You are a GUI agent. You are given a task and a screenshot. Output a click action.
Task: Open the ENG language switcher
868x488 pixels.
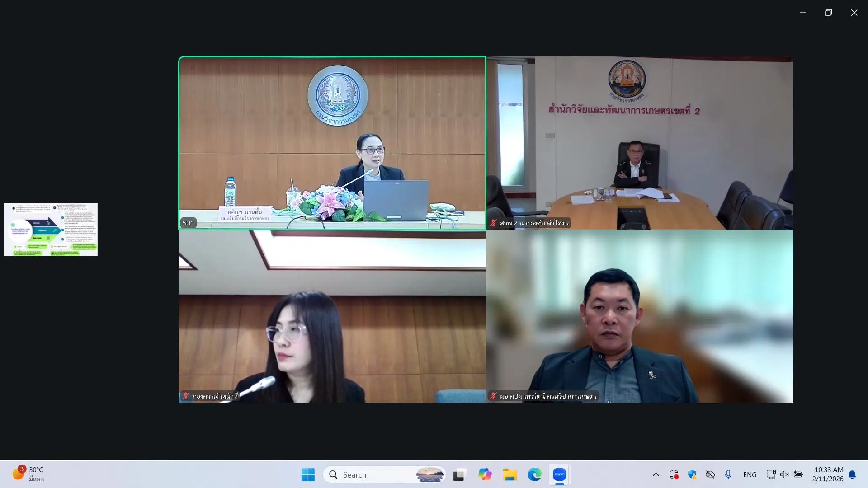[x=750, y=474]
